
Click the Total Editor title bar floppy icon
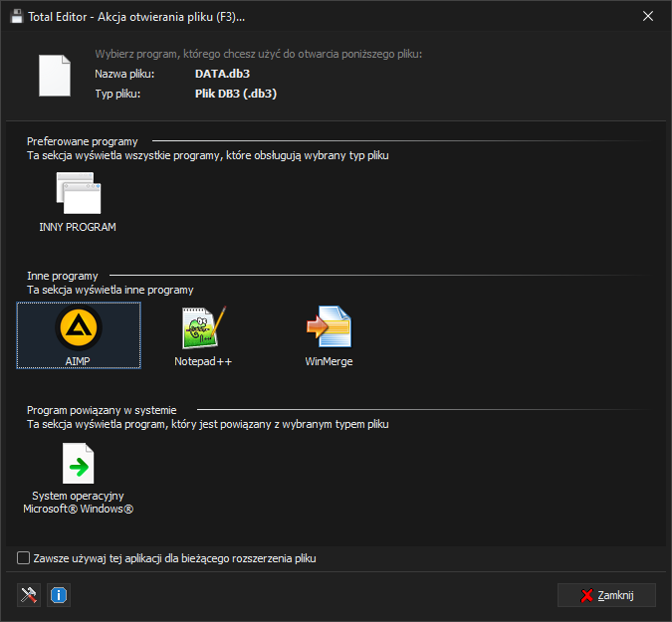pyautogui.click(x=16, y=17)
